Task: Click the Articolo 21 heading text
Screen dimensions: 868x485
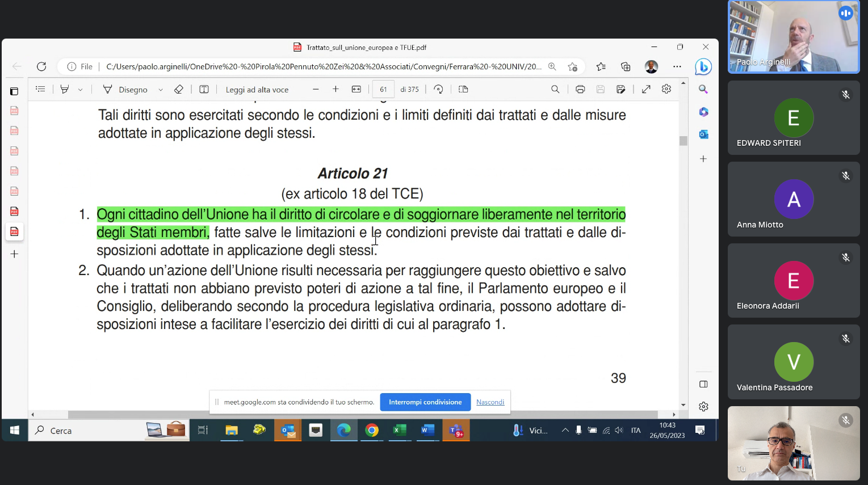Action: 353,174
